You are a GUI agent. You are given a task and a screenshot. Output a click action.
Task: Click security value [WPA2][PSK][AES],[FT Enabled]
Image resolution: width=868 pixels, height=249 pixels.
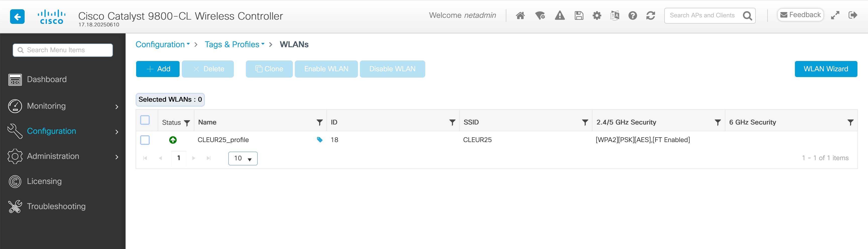click(642, 140)
